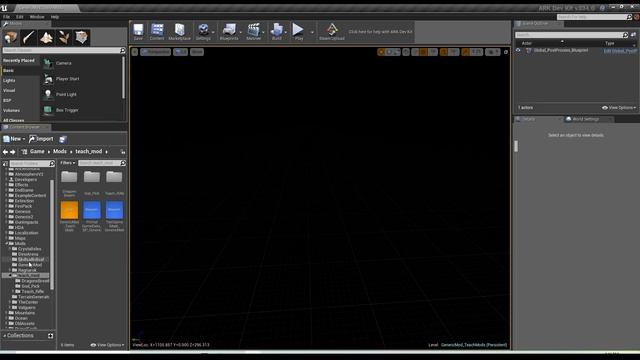Click the Unreal Engine logo icon

tap(4, 8)
